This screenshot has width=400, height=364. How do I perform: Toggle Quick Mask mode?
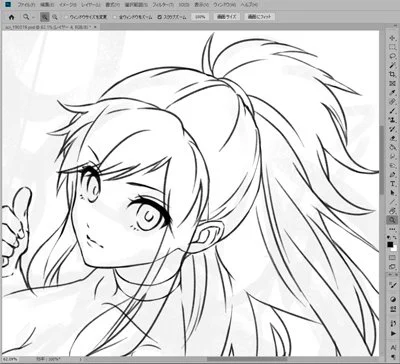pos(393,258)
